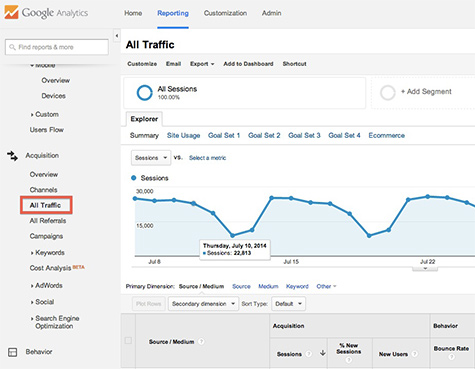Click the empty Add Segment circle

tap(388, 92)
